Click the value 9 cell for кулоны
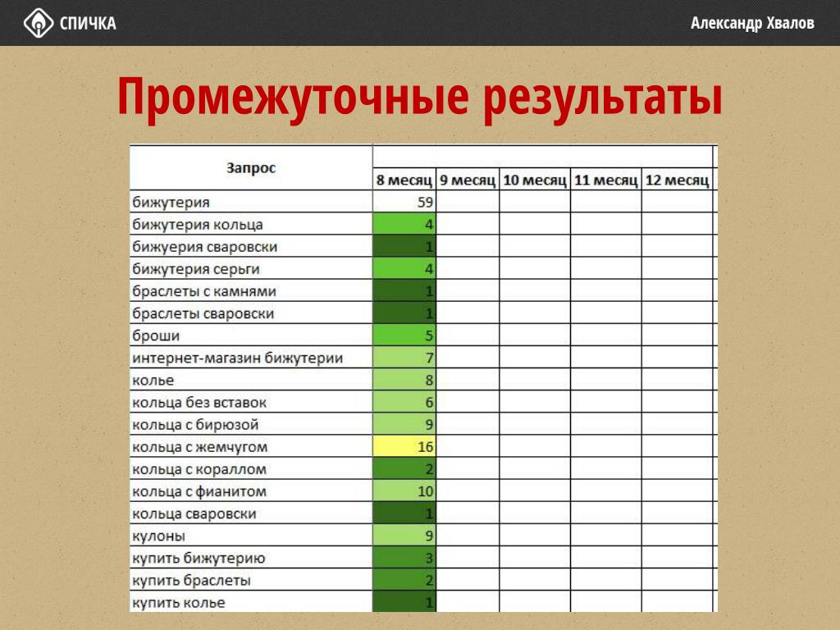This screenshot has height=630, width=840. tap(404, 536)
